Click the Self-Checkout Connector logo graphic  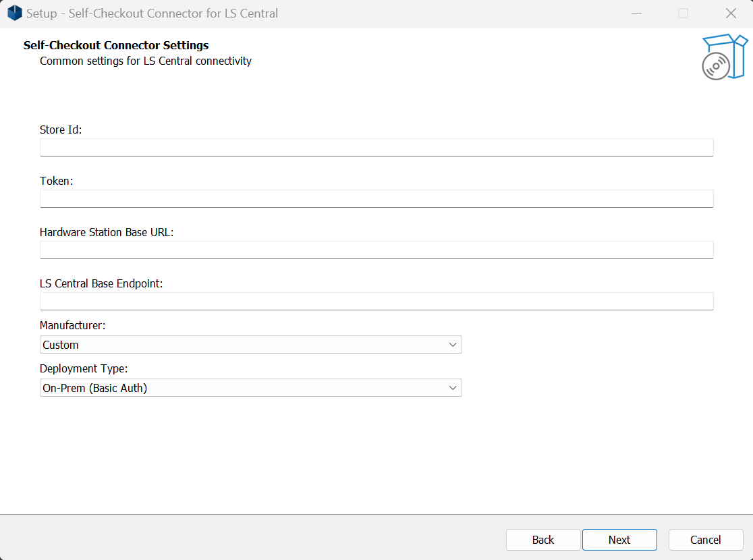coord(725,57)
